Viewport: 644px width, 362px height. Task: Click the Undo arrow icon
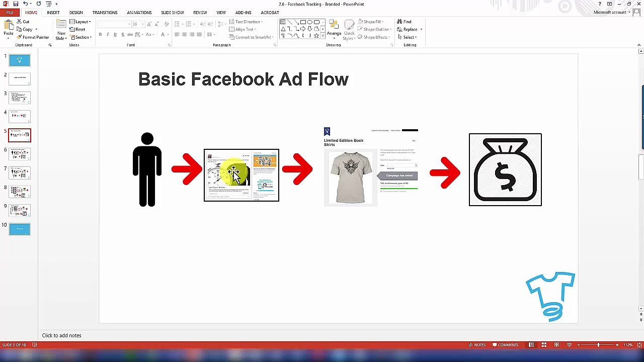click(x=26, y=4)
